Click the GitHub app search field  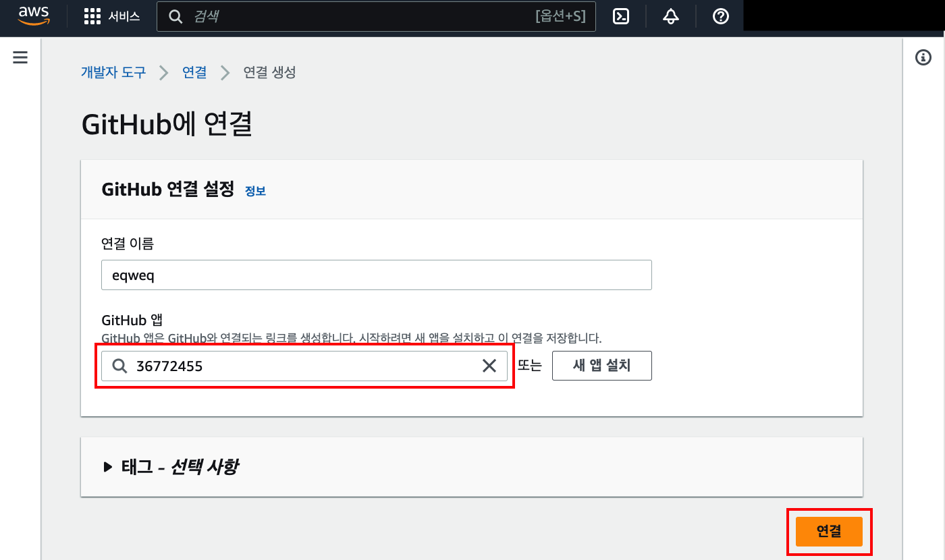click(304, 366)
